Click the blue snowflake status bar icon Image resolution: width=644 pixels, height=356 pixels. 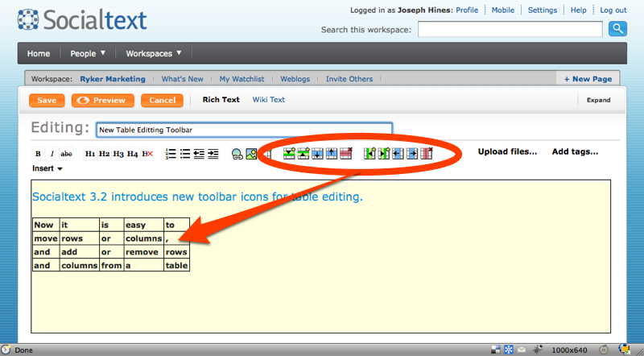(509, 350)
